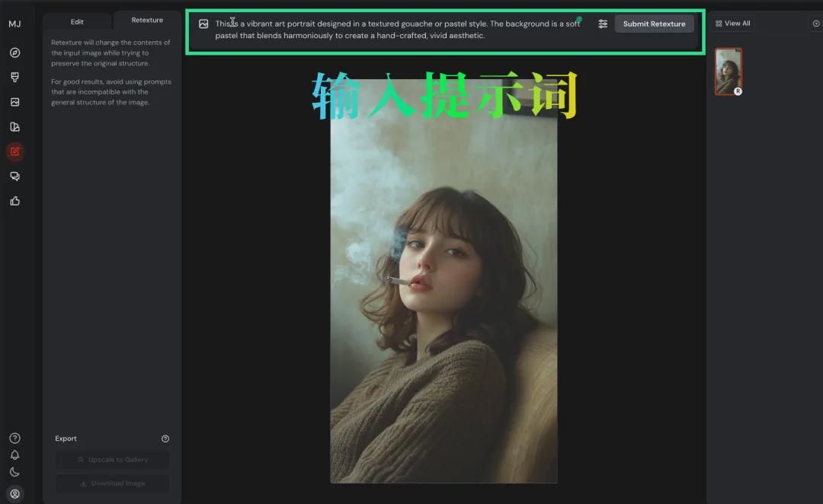Open the Chat bubble icon
Screen dimensions: 823x504
tap(14, 176)
